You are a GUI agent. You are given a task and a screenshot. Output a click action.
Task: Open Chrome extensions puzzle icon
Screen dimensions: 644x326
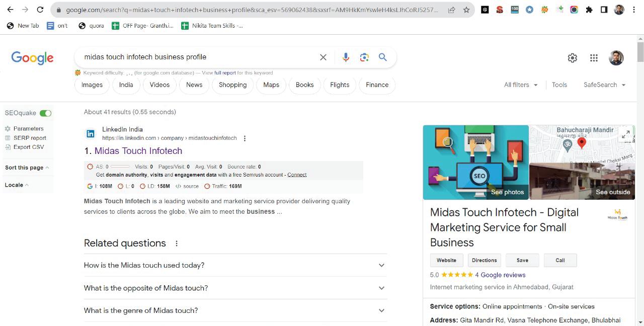tap(589, 10)
